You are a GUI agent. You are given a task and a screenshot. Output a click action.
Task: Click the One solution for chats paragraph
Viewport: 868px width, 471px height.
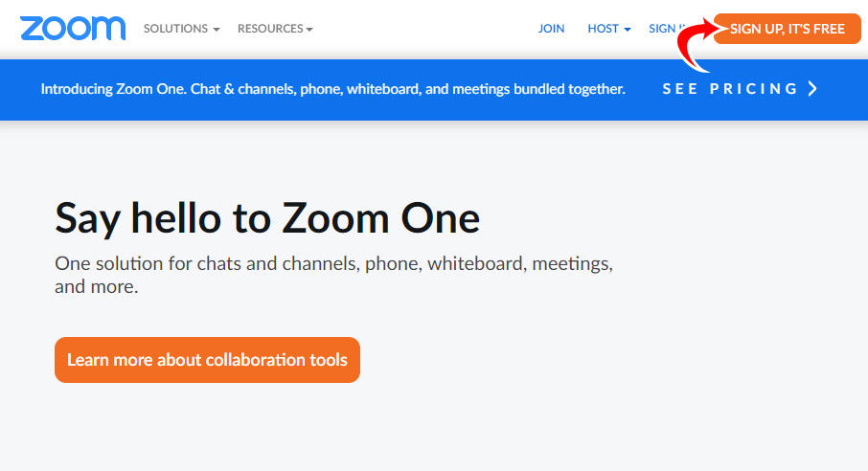[x=333, y=275]
